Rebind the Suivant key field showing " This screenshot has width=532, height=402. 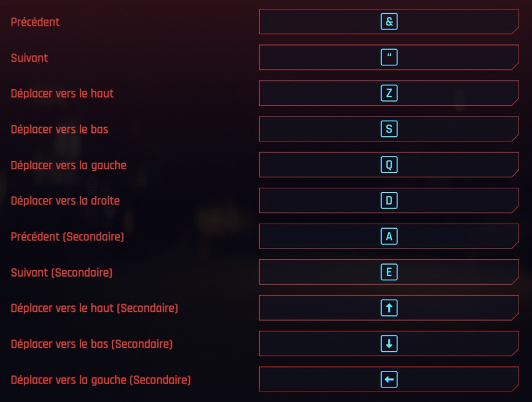(389, 57)
